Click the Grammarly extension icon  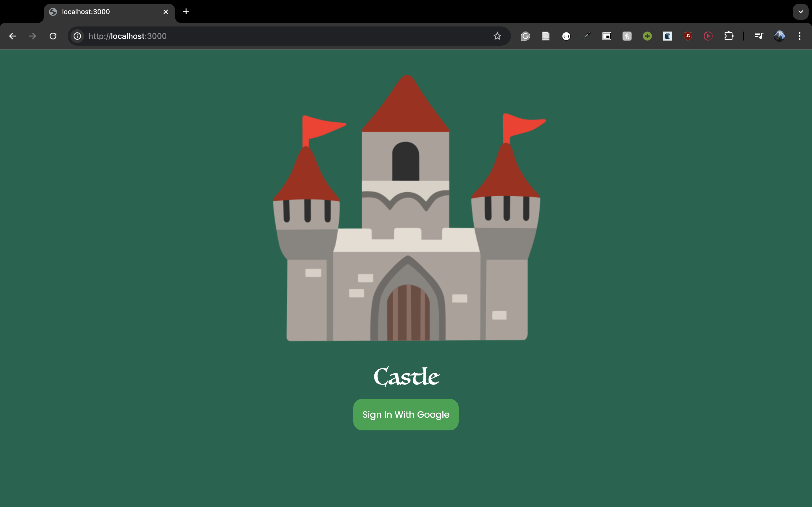click(526, 36)
